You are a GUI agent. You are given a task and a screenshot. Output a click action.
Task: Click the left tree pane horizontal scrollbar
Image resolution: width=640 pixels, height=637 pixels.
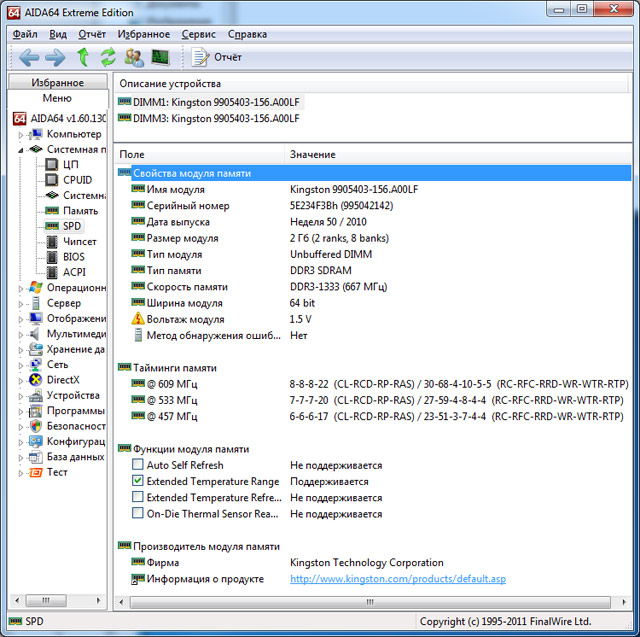[46, 600]
